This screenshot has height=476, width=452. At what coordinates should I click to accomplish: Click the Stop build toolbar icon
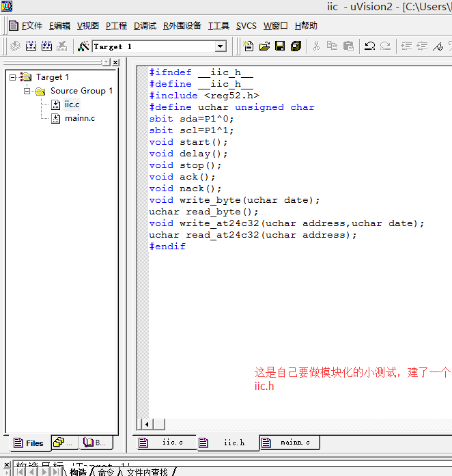(62, 46)
